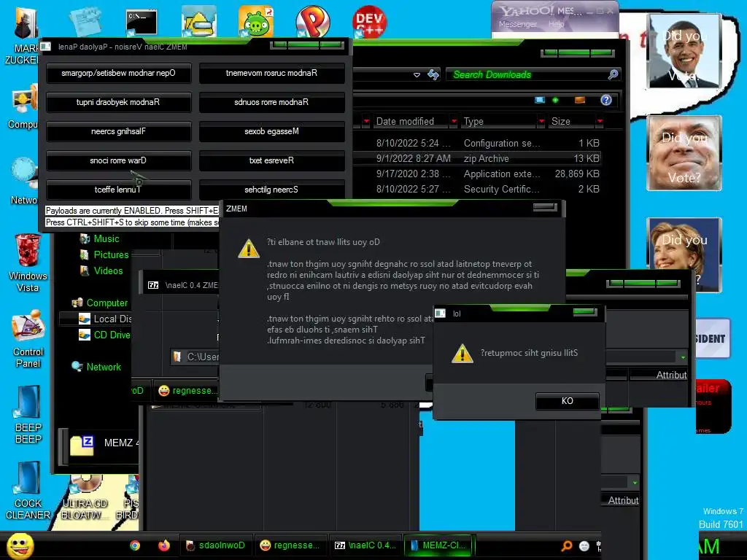Open the Size column filter arrow

(x=600, y=122)
